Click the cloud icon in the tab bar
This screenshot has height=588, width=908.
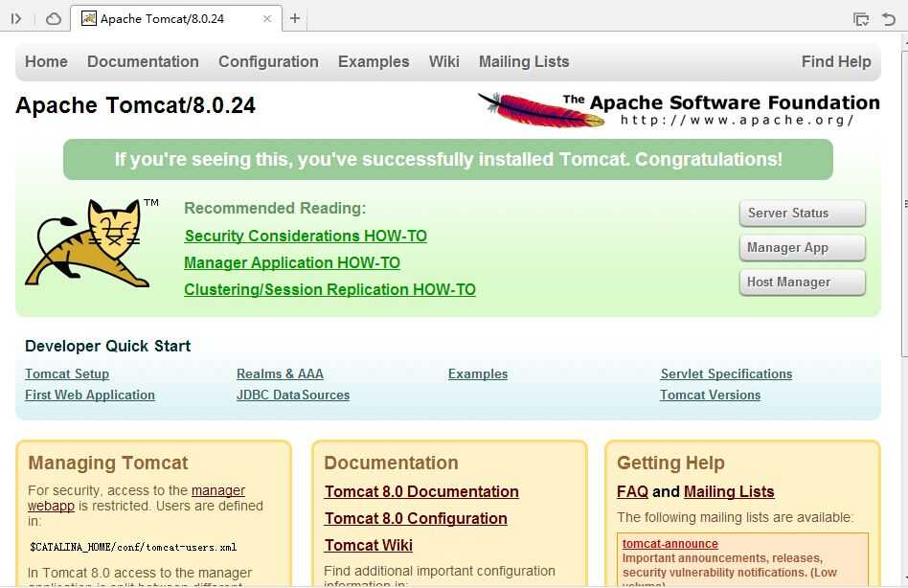click(54, 18)
